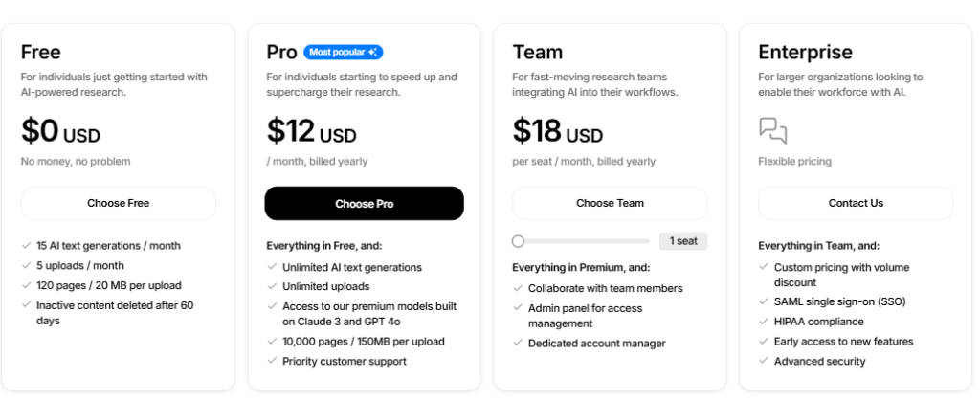This screenshot has height=401, width=980.
Task: Open Contact Us for Enterprise
Action: point(856,203)
